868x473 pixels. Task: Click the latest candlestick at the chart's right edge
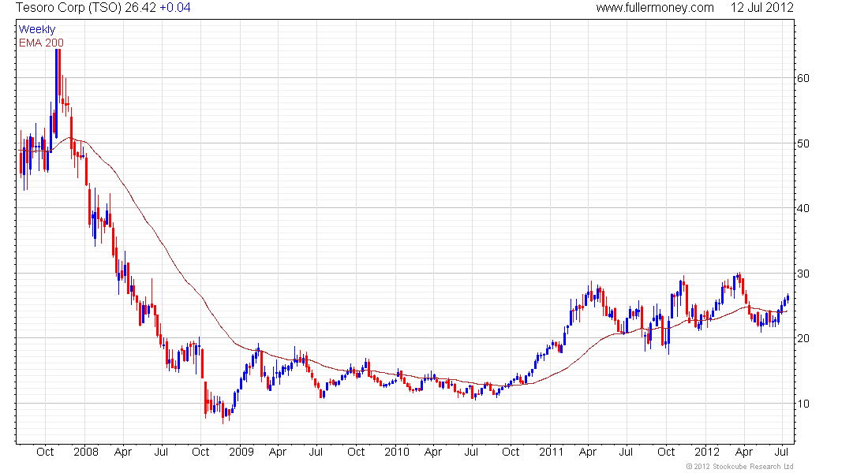coord(788,298)
